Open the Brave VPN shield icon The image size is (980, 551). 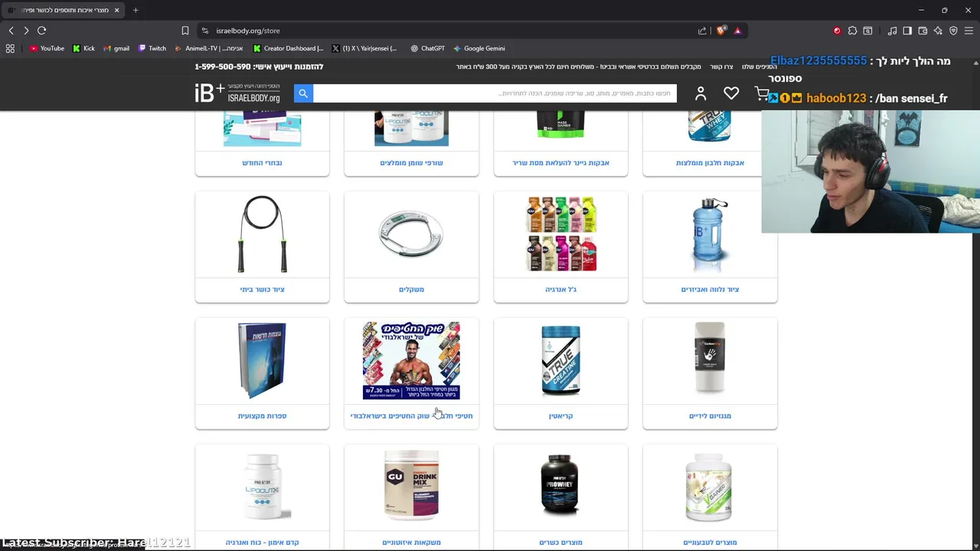click(953, 31)
